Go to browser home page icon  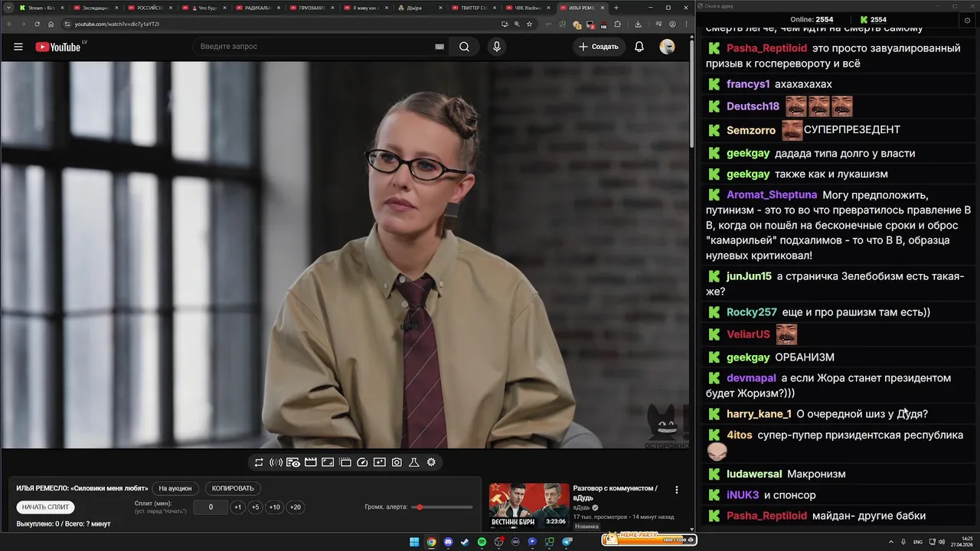pyautogui.click(x=51, y=24)
